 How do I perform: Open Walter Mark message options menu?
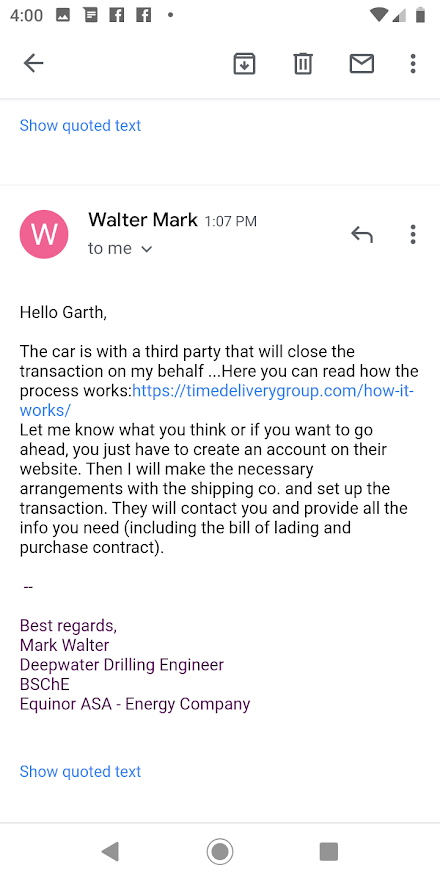pyautogui.click(x=413, y=234)
